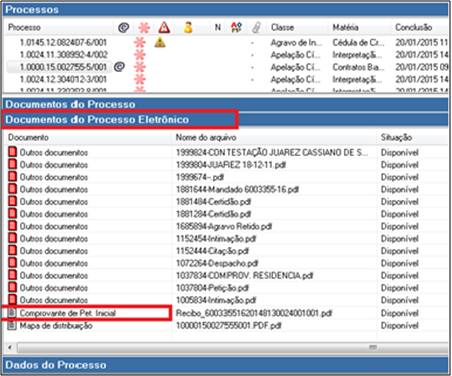
Task: Sort documents by Documento column header
Action: [28, 137]
